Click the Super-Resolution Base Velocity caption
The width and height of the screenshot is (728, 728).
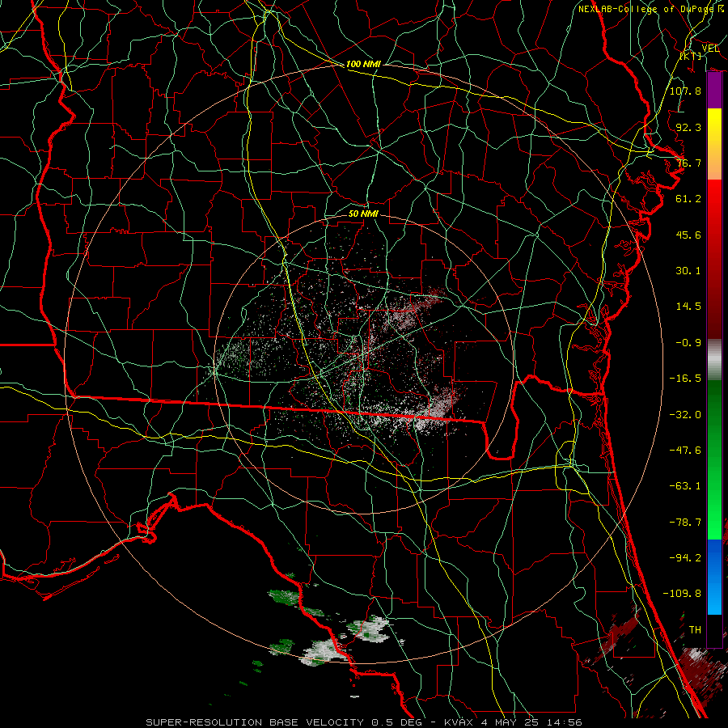click(x=363, y=722)
